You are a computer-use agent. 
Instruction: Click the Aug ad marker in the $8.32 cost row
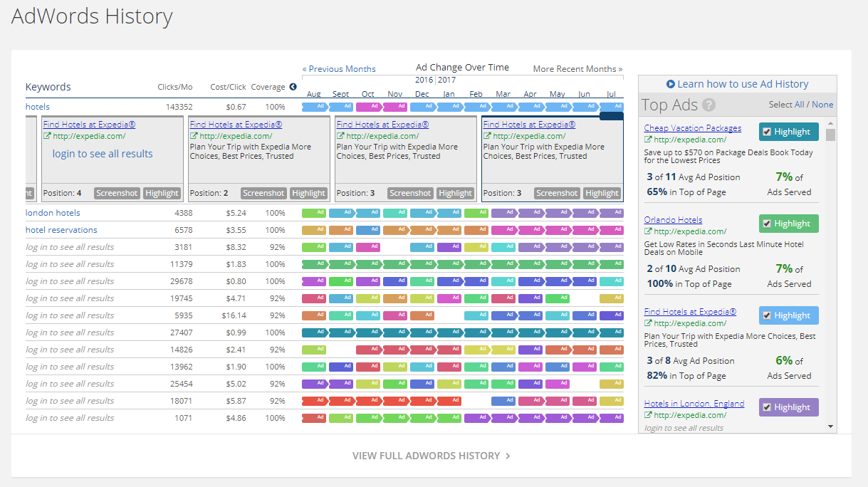click(x=314, y=247)
